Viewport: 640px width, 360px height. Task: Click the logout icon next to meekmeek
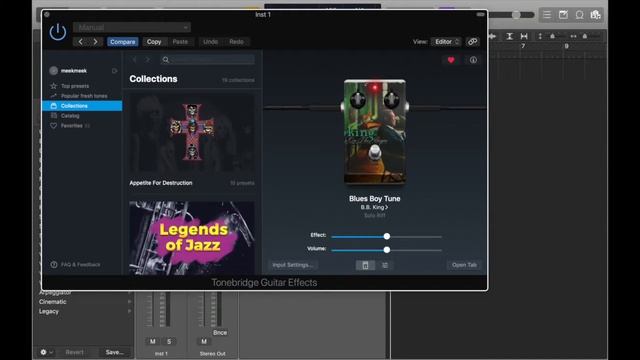point(114,71)
